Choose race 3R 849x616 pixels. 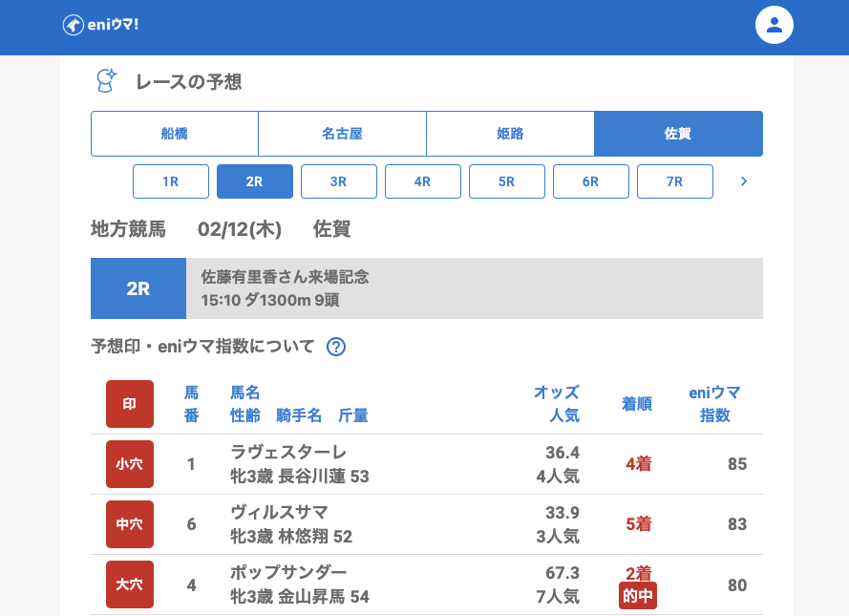point(339,181)
